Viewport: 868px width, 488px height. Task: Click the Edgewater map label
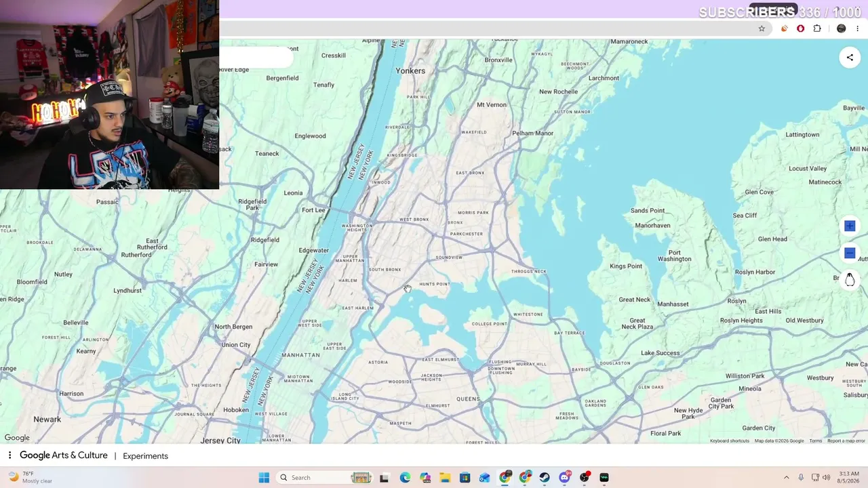pos(314,251)
